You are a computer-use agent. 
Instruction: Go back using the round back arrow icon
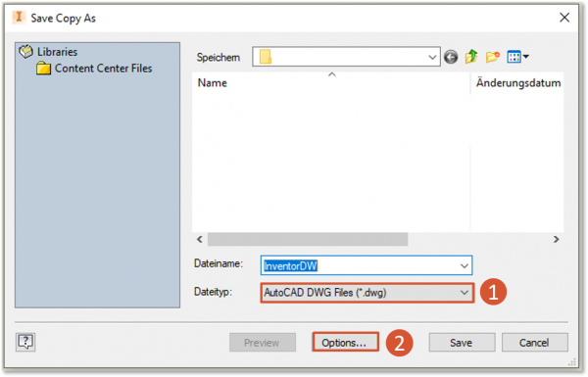point(451,57)
